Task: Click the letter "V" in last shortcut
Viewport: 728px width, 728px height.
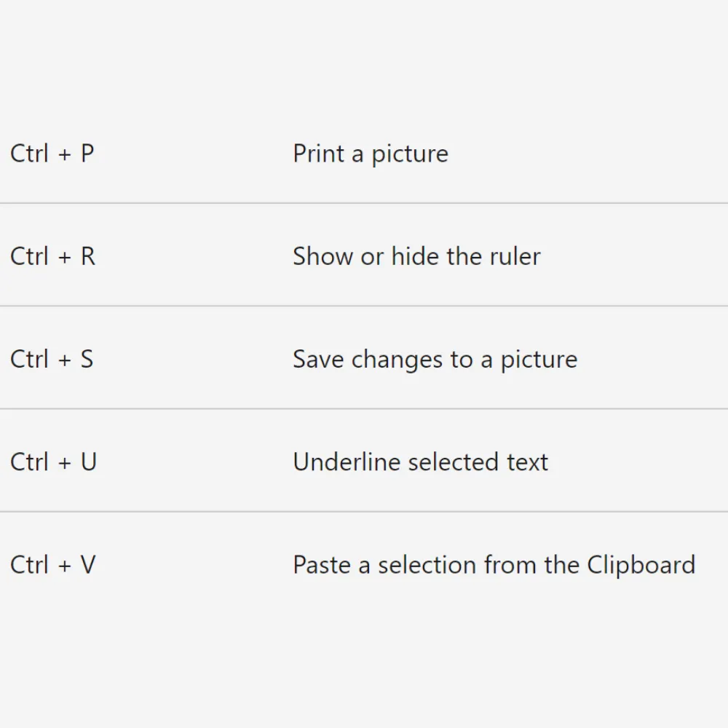Action: click(88, 564)
